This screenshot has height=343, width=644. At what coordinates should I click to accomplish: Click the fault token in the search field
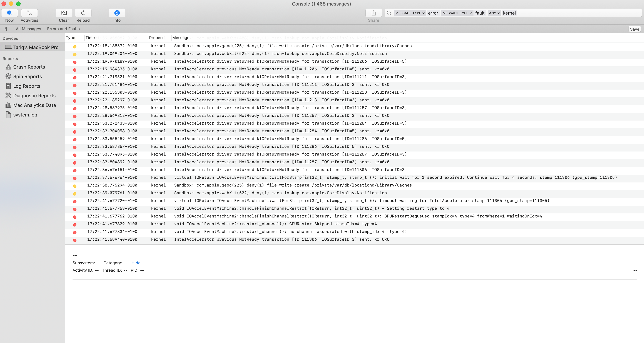(480, 13)
